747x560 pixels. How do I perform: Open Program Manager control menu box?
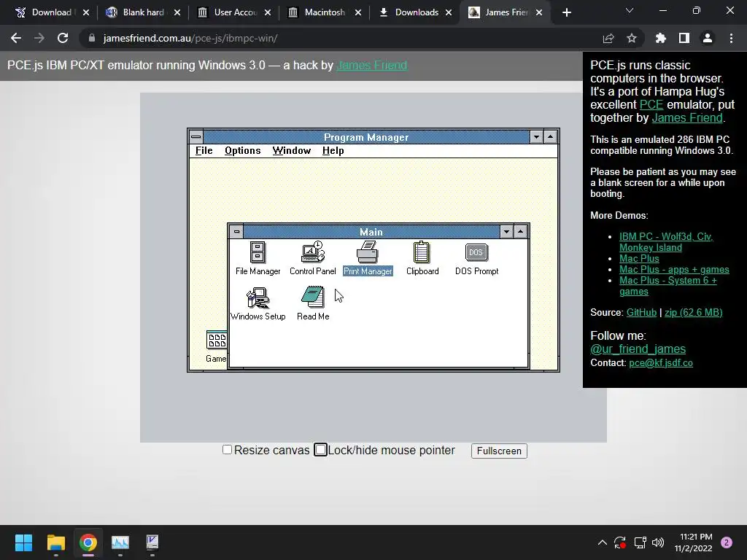[x=196, y=137]
